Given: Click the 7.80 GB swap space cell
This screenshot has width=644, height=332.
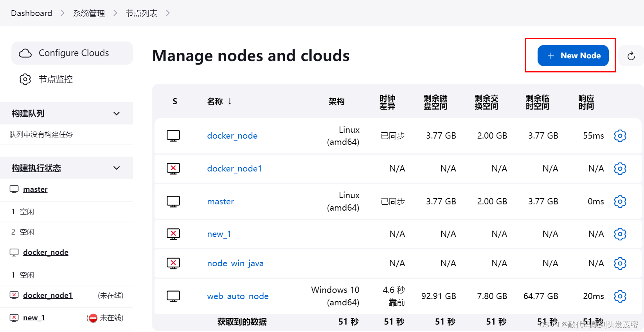Looking at the screenshot, I should [492, 296].
